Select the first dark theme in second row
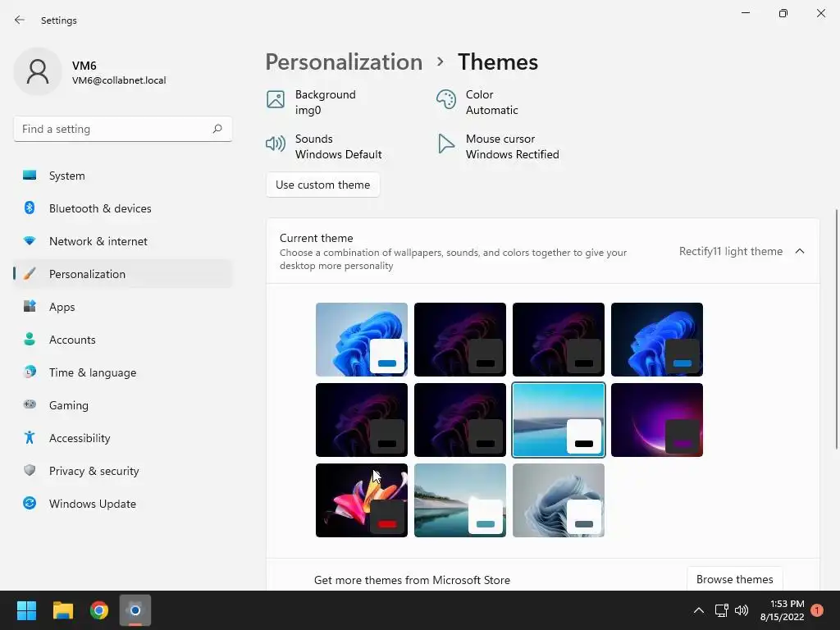 click(362, 419)
